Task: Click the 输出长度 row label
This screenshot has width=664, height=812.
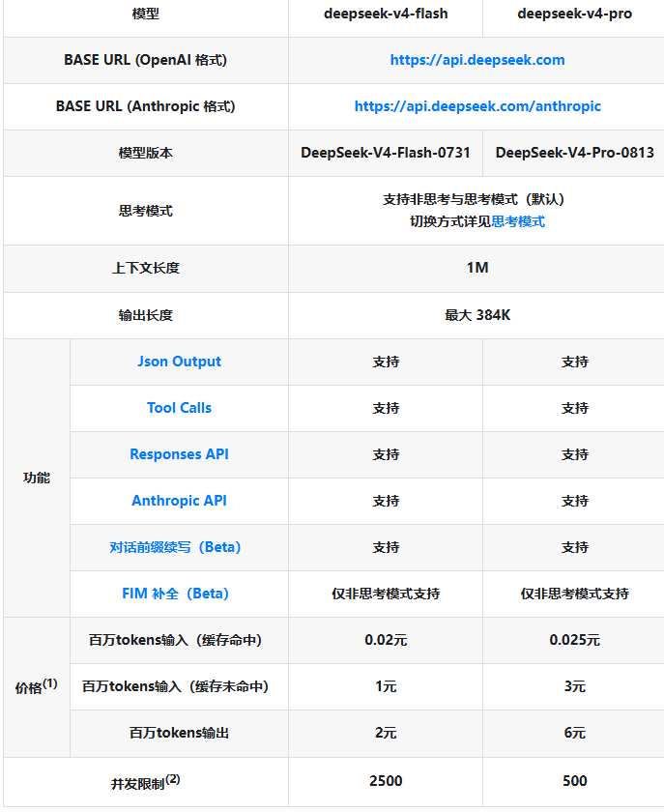Action: point(146,315)
